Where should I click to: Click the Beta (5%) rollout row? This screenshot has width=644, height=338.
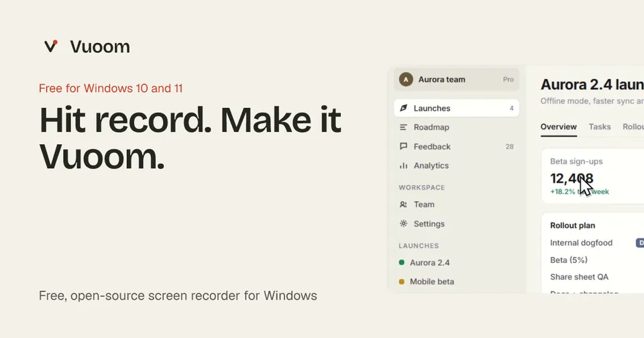(x=569, y=260)
